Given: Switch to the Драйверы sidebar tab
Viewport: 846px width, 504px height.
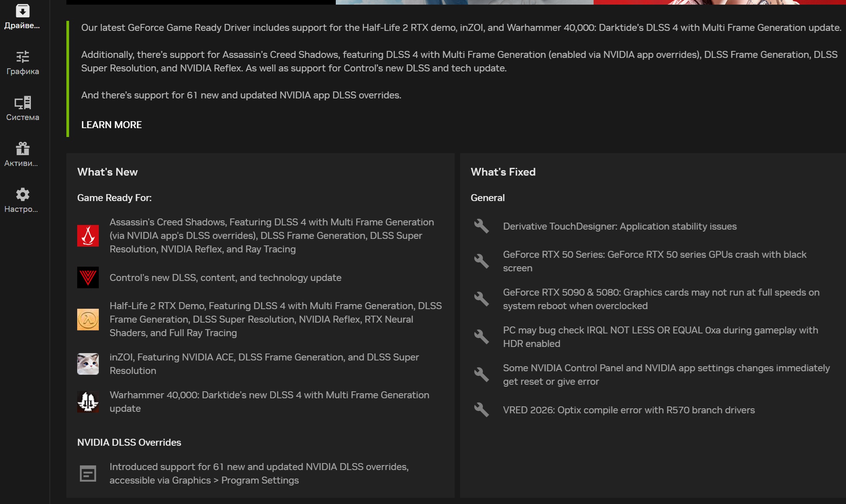Looking at the screenshot, I should (x=23, y=17).
